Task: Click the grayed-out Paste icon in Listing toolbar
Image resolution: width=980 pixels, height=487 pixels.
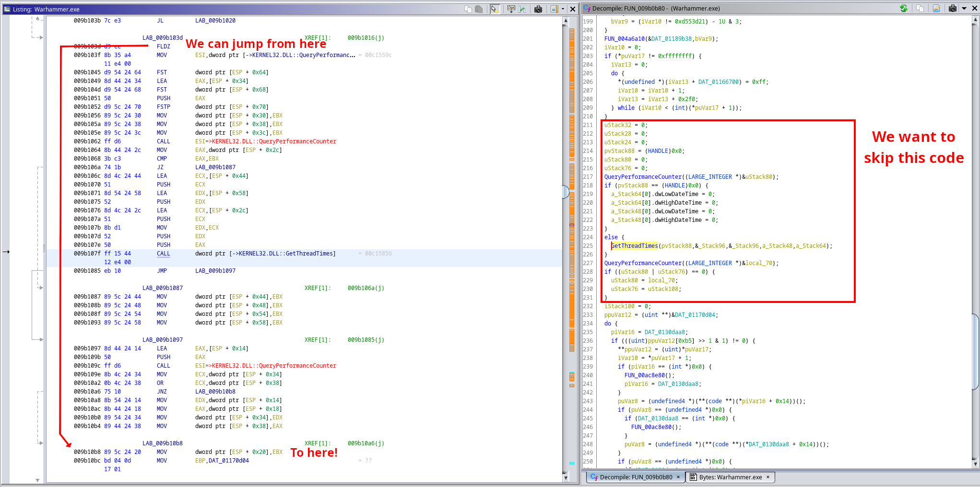Action: (480, 8)
